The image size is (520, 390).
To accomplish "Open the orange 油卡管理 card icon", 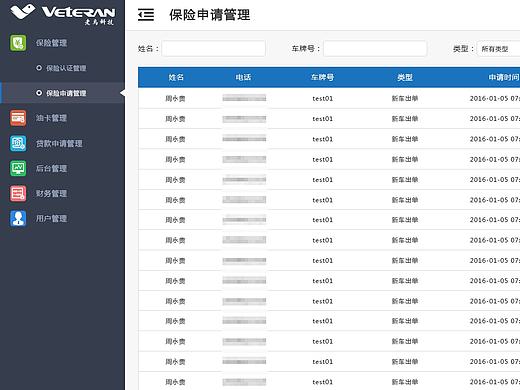I will [x=18, y=118].
